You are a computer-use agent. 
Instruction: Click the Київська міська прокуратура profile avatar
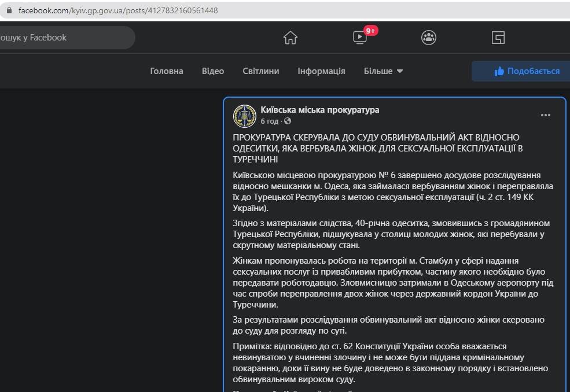click(x=244, y=116)
